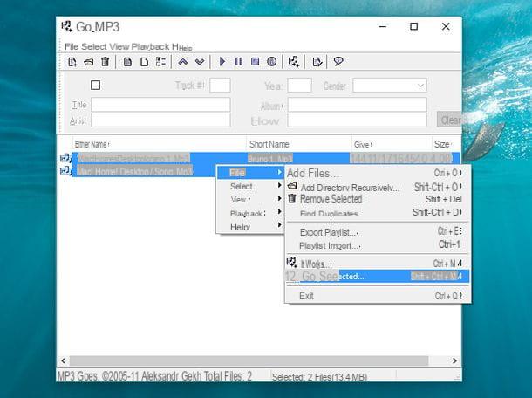Focus the Album input field

(358, 105)
